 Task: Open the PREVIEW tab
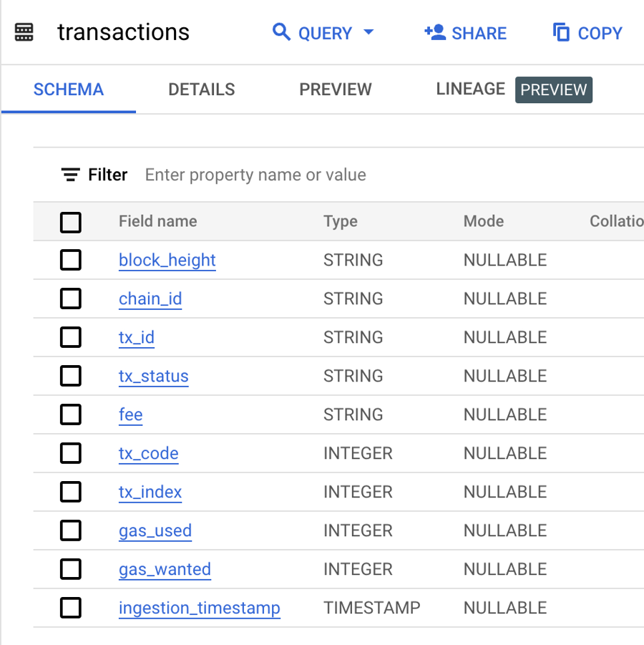[x=335, y=89]
